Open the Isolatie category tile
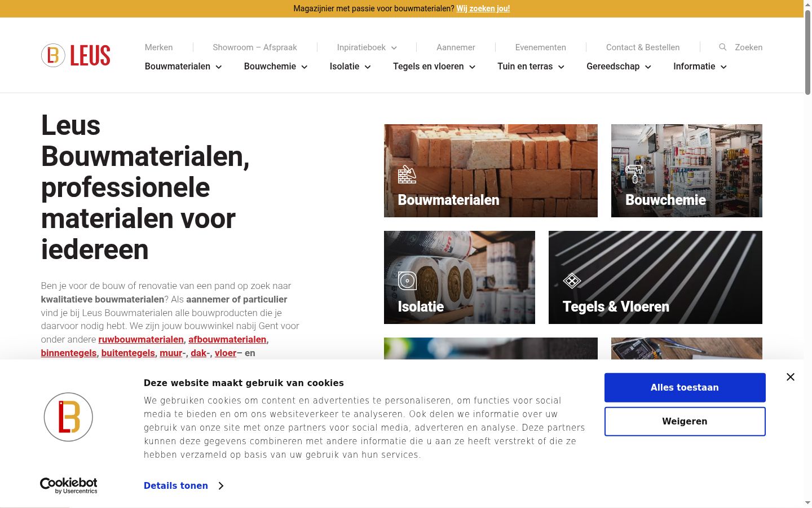This screenshot has height=508, width=812. [460, 277]
